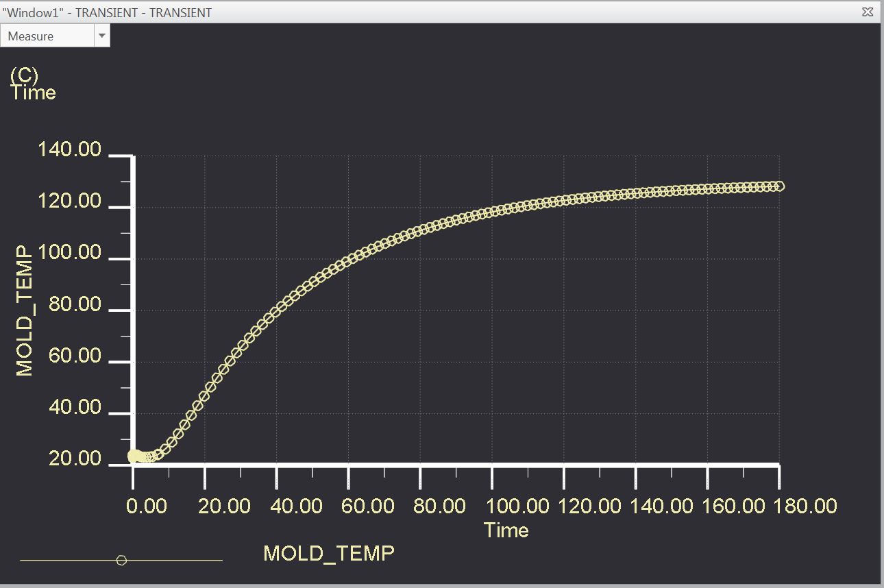The height and width of the screenshot is (588, 884).
Task: Click the MOLD_TEMP vertical axis label
Action: coord(25,308)
